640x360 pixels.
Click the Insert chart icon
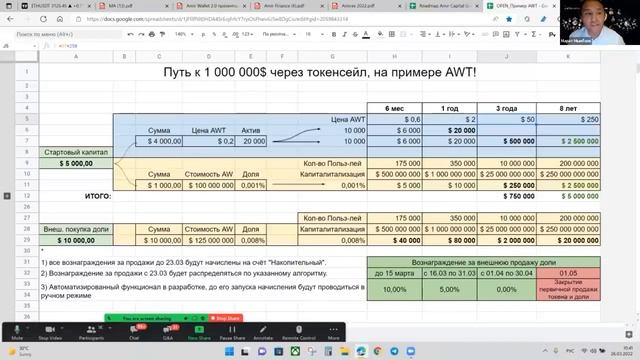tap(506, 34)
